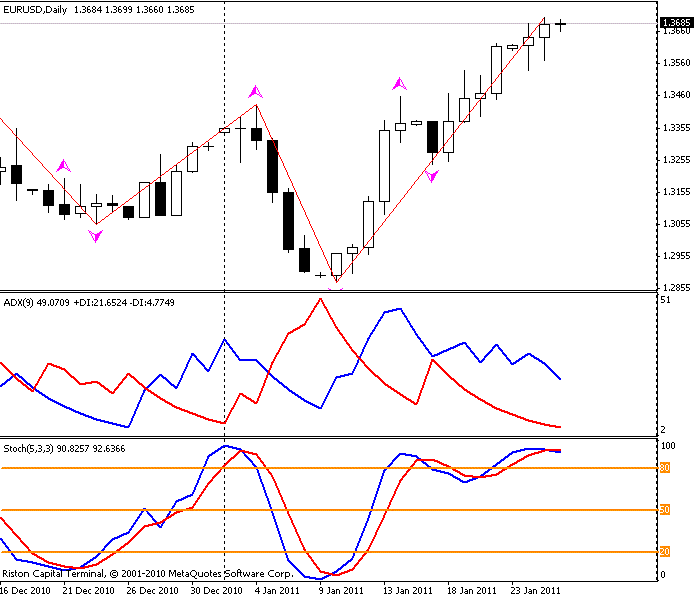Click the 1.2955 price axis label

click(677, 256)
